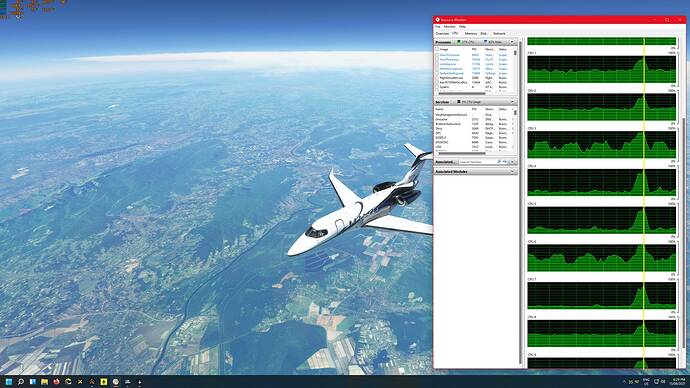
Task: Check the System process checkbox
Action: [x=437, y=87]
